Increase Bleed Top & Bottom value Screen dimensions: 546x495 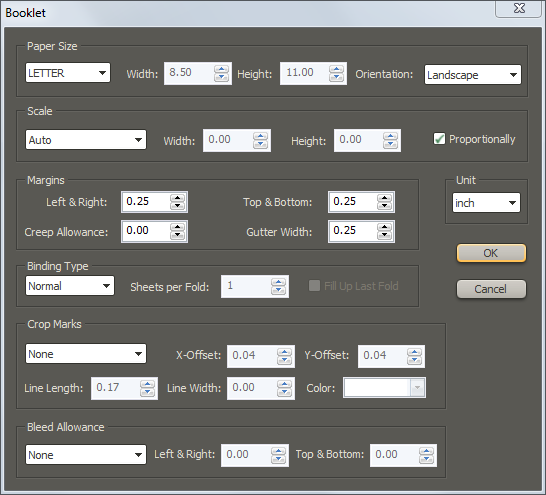pyautogui.click(x=427, y=451)
